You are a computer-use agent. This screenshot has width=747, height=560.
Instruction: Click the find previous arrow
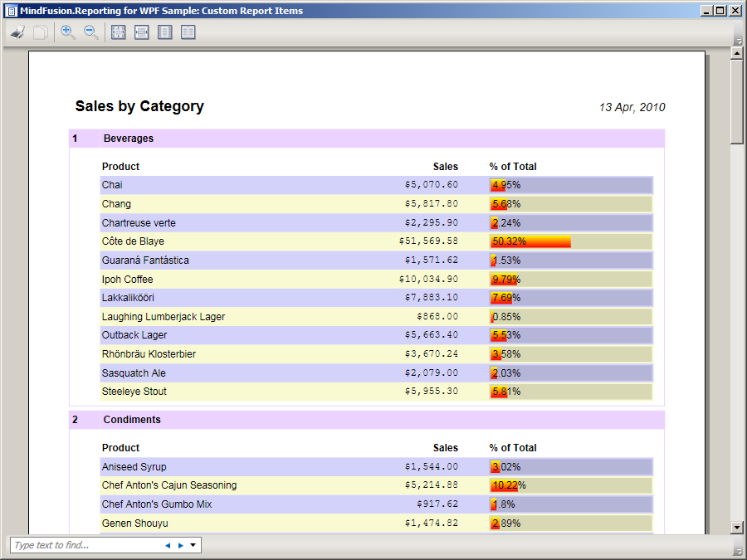click(168, 545)
